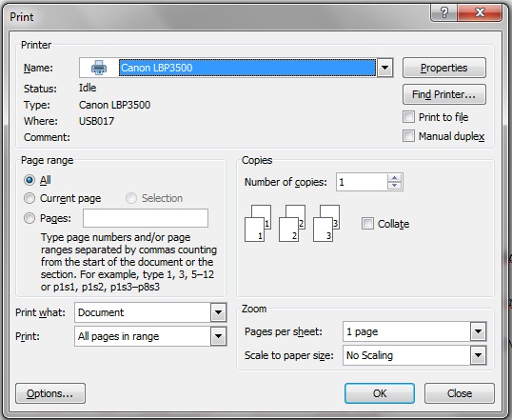512x420 pixels.
Task: Open printer Properties
Action: tap(444, 68)
